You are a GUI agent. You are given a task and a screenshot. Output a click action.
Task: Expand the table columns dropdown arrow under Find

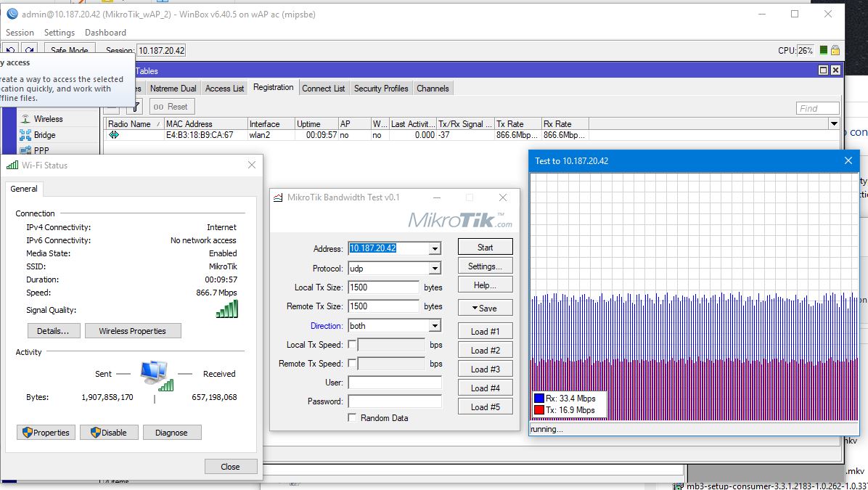(x=834, y=124)
